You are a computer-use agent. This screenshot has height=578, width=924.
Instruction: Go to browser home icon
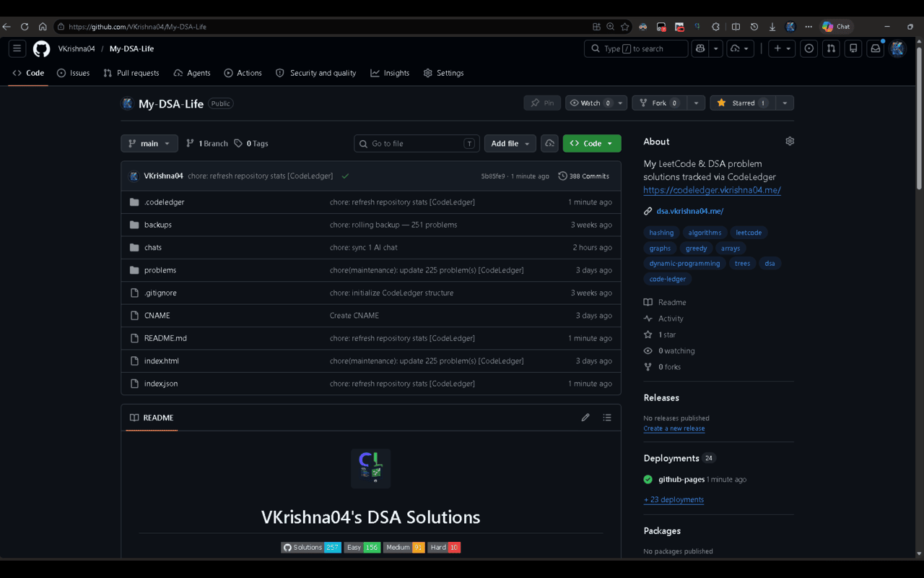(x=43, y=27)
